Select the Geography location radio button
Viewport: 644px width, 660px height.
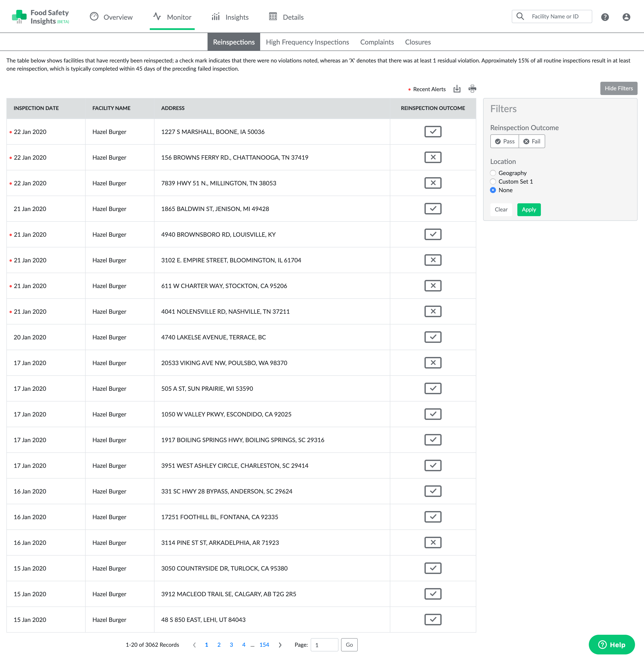point(493,173)
